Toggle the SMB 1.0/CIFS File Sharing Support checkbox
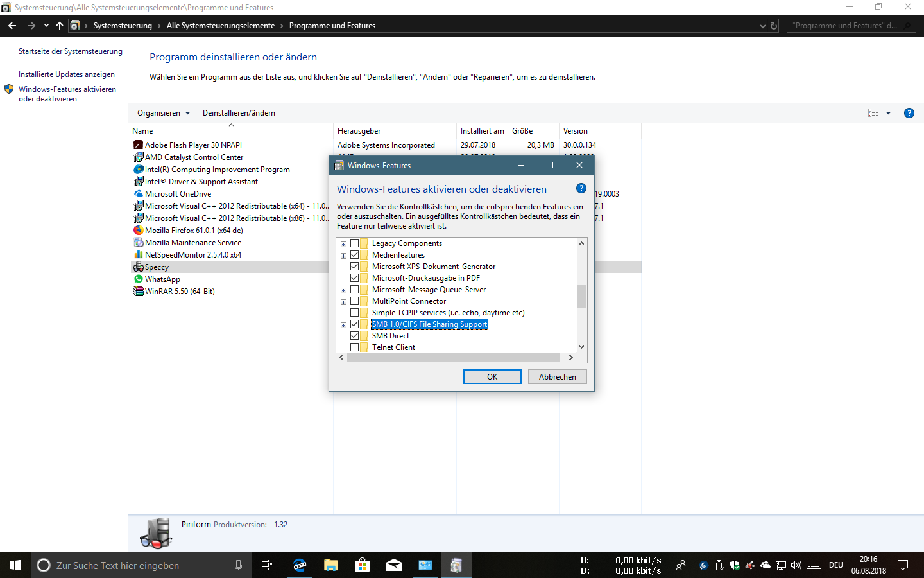 [354, 324]
